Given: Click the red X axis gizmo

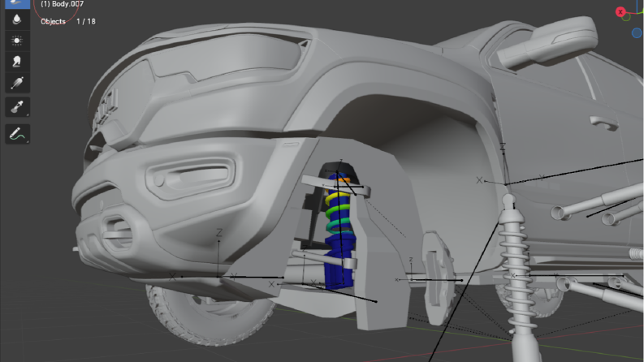Looking at the screenshot, I should [620, 11].
